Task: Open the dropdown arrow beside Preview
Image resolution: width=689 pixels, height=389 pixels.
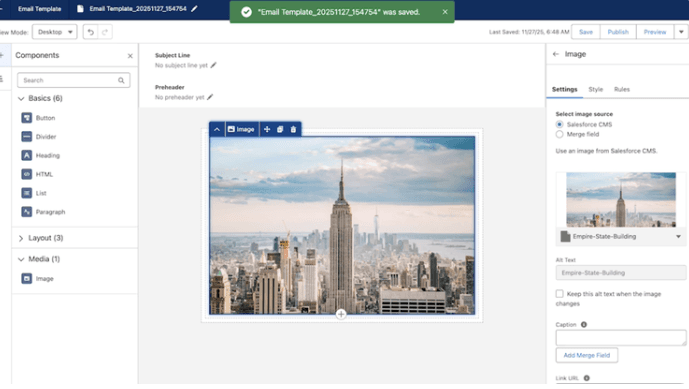Action: (681, 32)
